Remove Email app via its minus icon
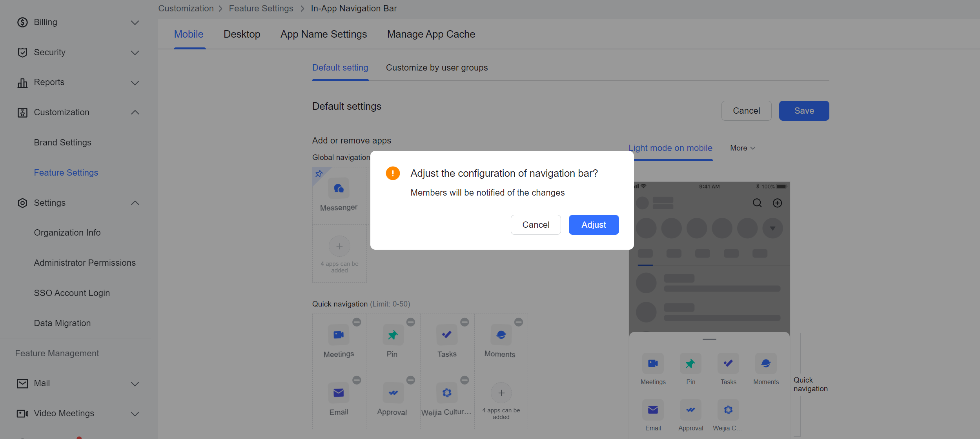 pos(357,380)
